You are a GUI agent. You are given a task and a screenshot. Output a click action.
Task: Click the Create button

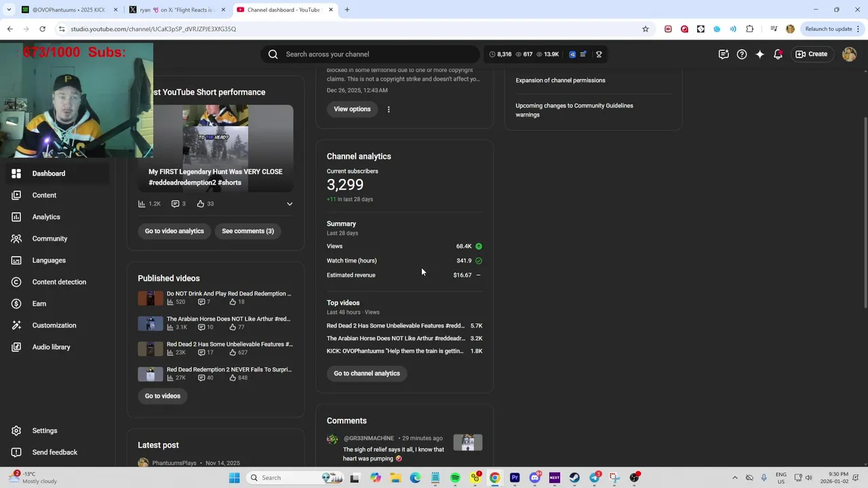click(812, 54)
